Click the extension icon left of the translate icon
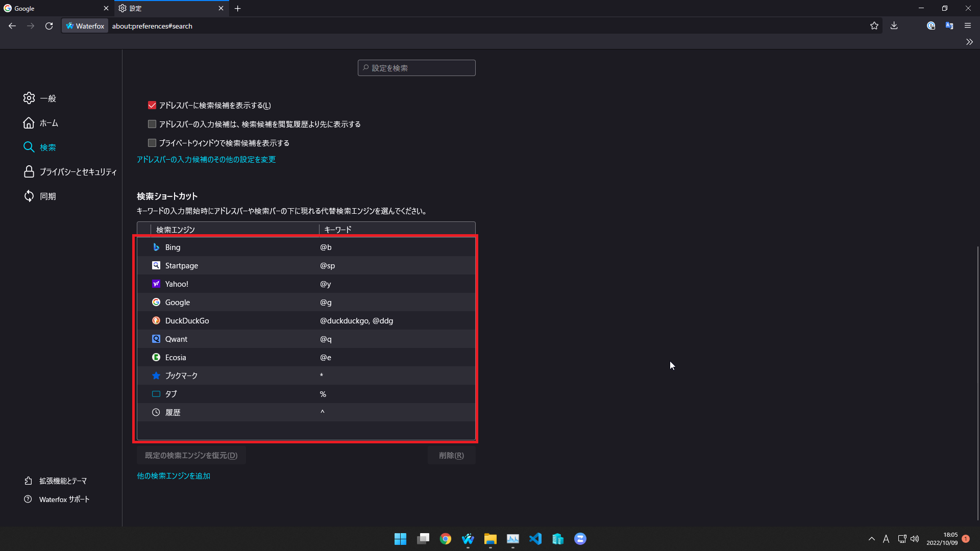Viewport: 980px width, 551px height. 931,26
